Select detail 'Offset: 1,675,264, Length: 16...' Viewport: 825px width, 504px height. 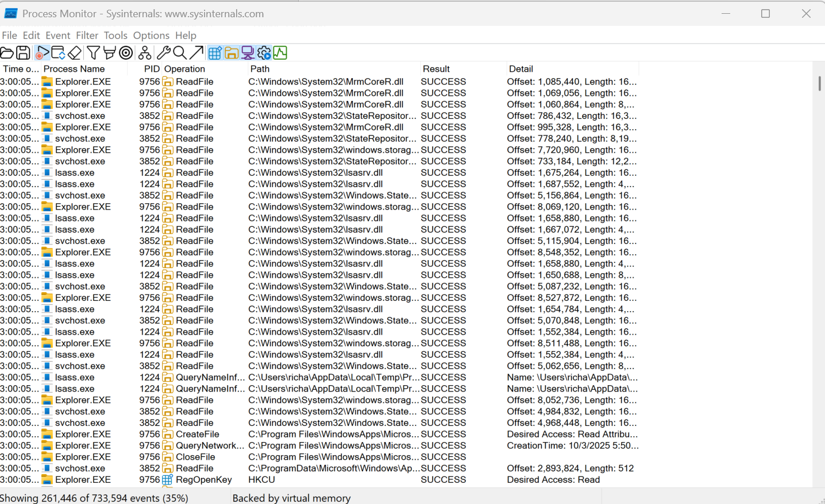click(x=572, y=173)
